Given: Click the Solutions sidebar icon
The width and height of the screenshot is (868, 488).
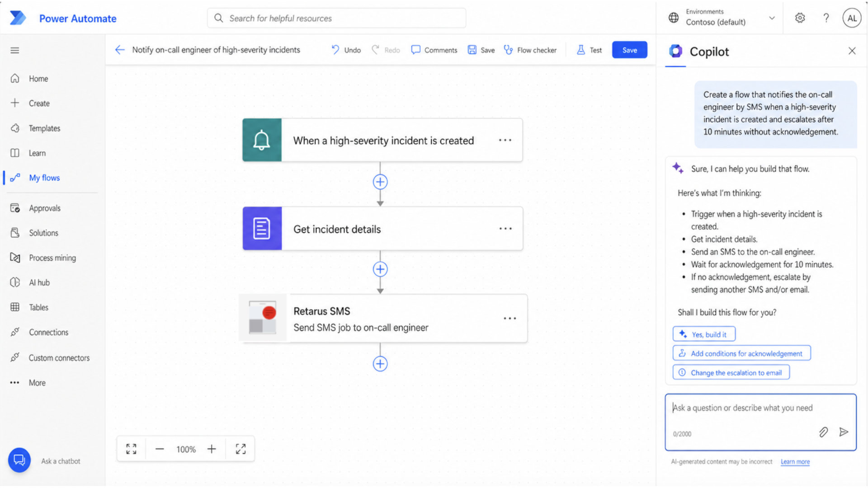Looking at the screenshot, I should [15, 233].
